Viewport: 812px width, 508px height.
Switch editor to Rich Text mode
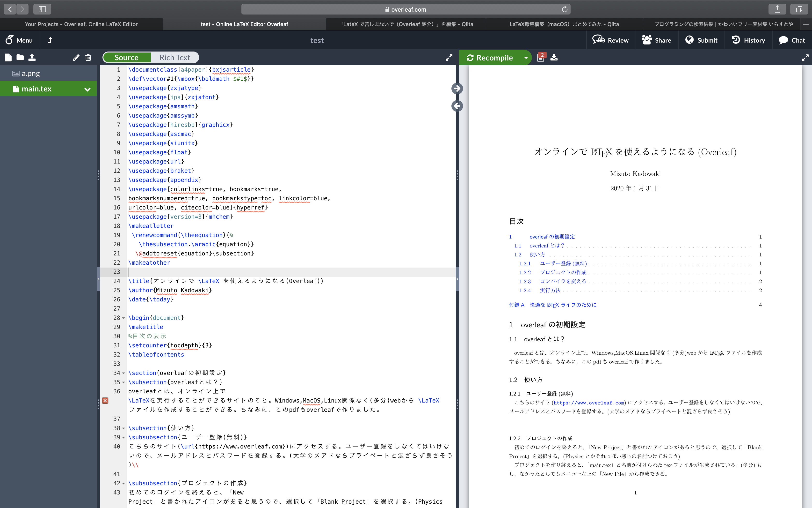click(174, 58)
